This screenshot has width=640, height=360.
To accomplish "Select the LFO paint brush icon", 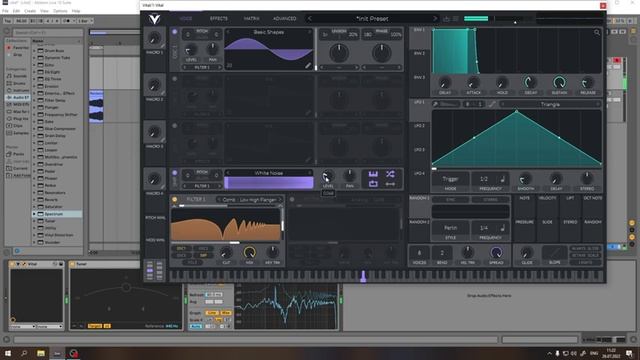I will coord(436,104).
